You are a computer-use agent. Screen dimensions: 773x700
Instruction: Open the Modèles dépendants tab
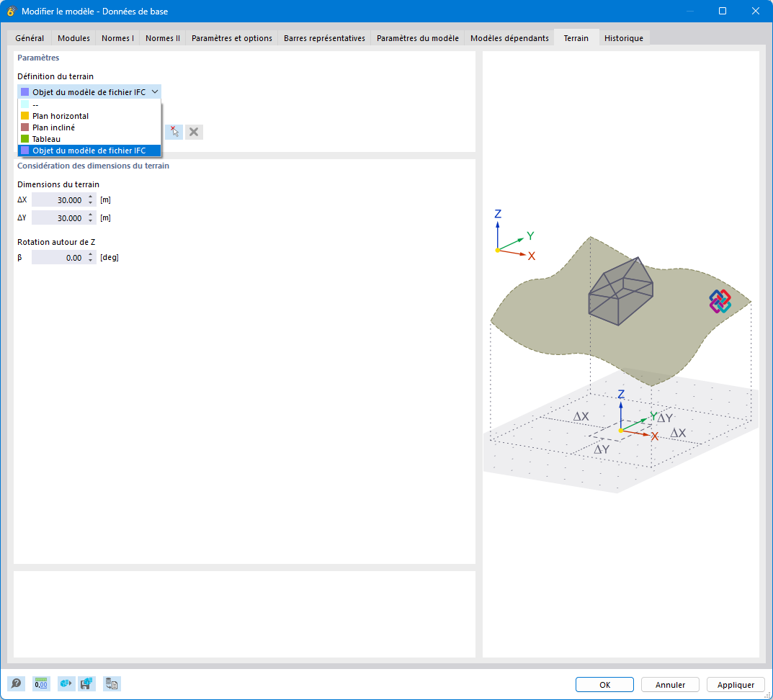509,38
